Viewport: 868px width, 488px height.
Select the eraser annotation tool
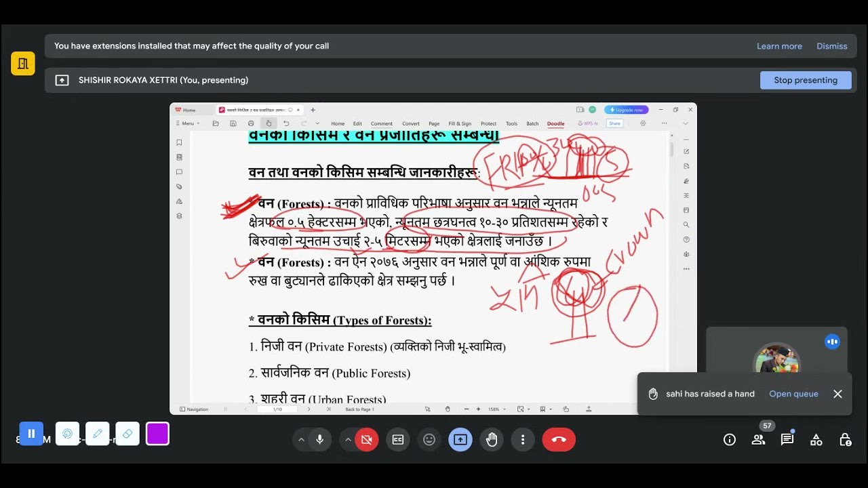[x=127, y=434]
